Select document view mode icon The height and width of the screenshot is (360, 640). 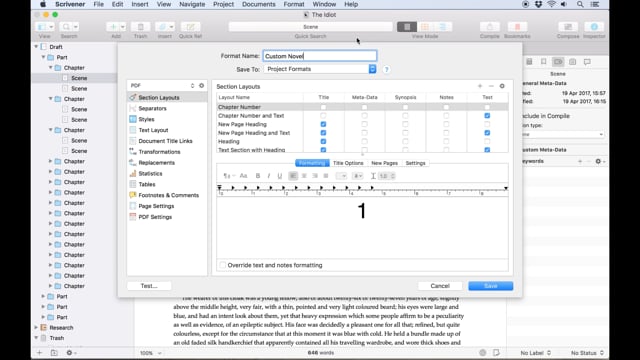[x=407, y=27]
